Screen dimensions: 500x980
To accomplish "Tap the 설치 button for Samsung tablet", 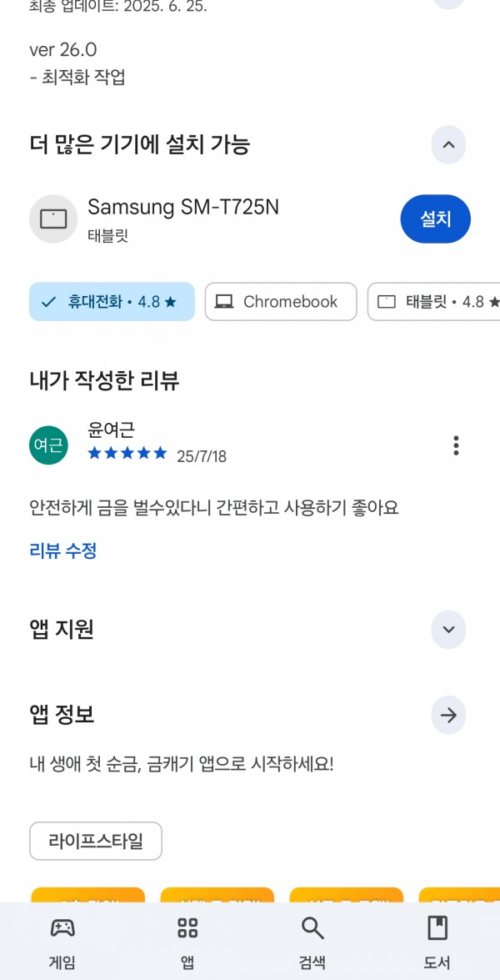I will click(435, 219).
